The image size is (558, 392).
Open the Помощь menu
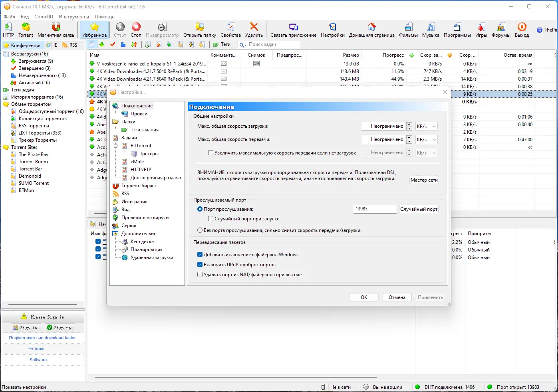tap(105, 17)
